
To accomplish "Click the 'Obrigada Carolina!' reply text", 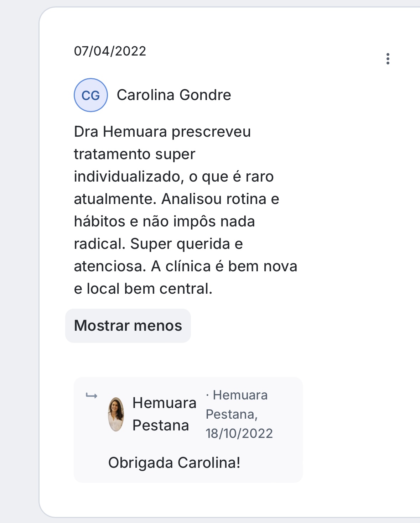I will (x=174, y=463).
